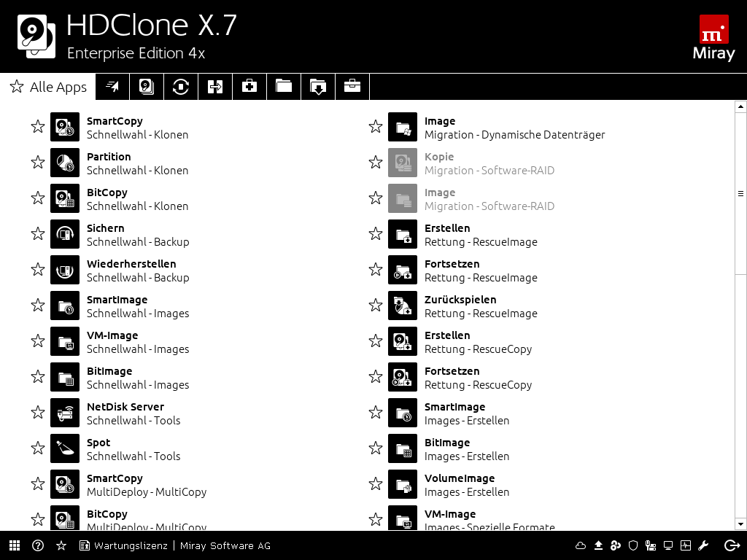Click the Wiederherstellen backup app icon

click(65, 270)
